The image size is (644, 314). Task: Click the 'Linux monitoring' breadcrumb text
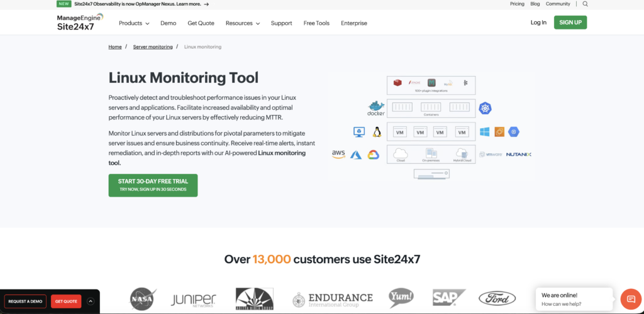[x=203, y=46]
